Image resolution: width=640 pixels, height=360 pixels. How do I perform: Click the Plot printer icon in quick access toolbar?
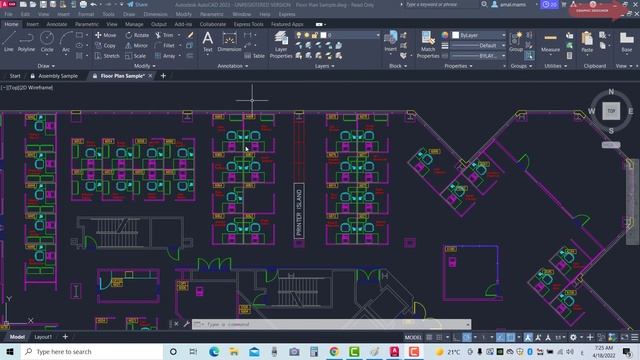click(x=83, y=4)
